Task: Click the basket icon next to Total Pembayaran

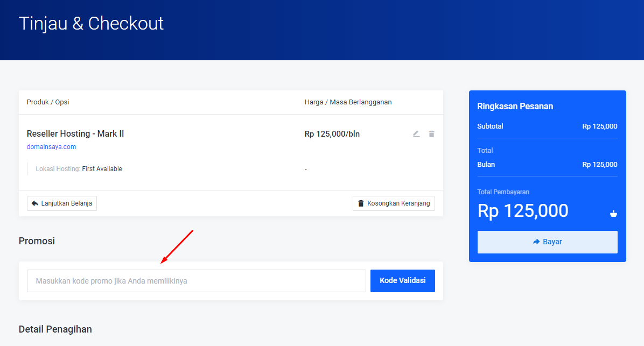Action: (x=613, y=214)
